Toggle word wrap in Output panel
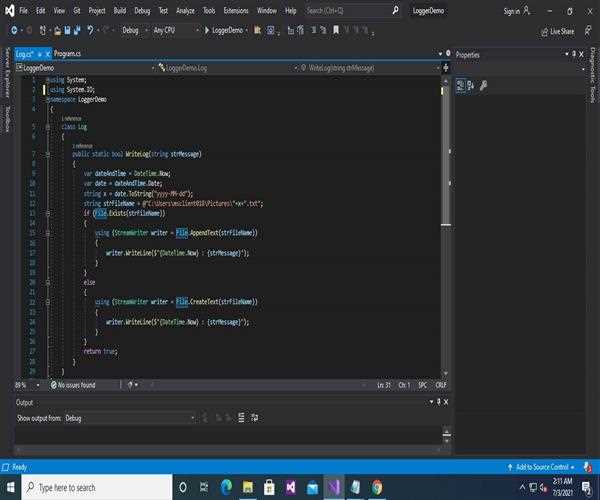The width and height of the screenshot is (600, 500). pyautogui.click(x=252, y=417)
